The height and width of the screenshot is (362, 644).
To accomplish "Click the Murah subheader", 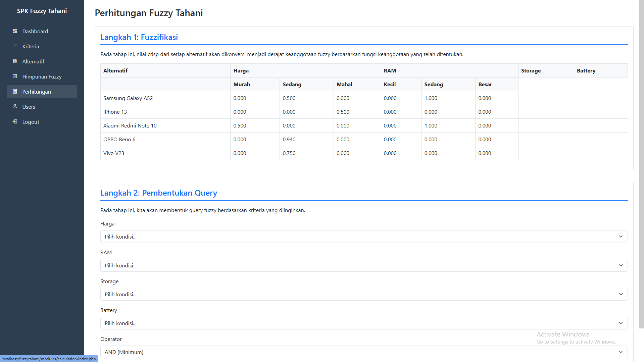I will pos(242,84).
